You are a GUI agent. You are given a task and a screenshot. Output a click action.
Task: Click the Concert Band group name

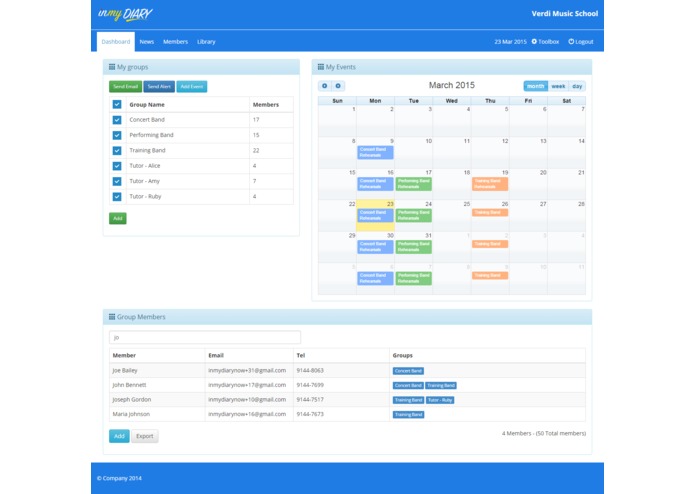pyautogui.click(x=147, y=120)
